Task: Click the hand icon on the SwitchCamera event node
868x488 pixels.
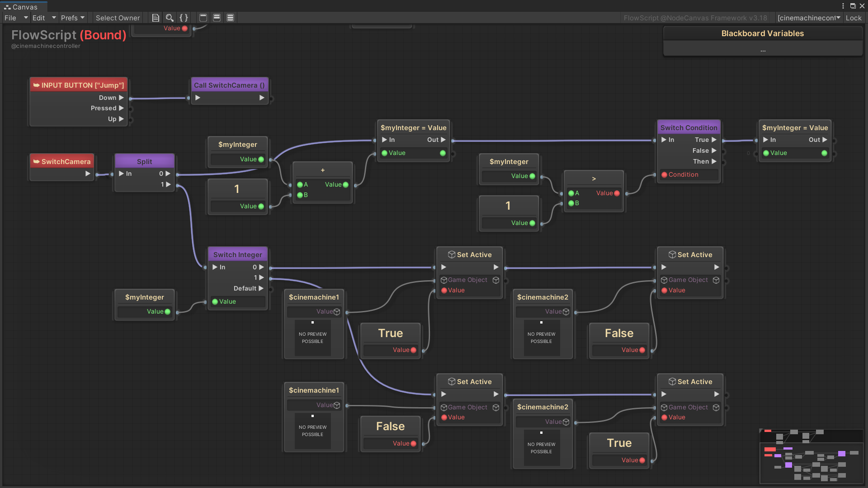Action: point(37,161)
